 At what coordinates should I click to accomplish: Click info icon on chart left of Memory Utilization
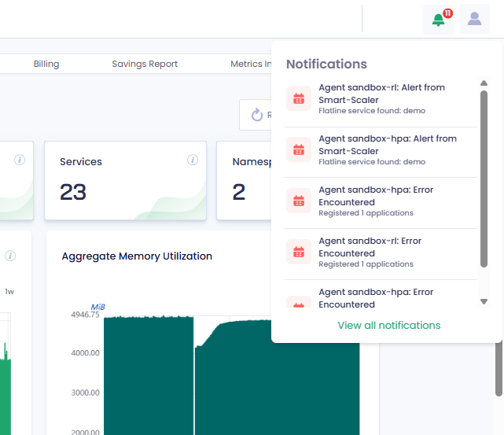point(10,256)
